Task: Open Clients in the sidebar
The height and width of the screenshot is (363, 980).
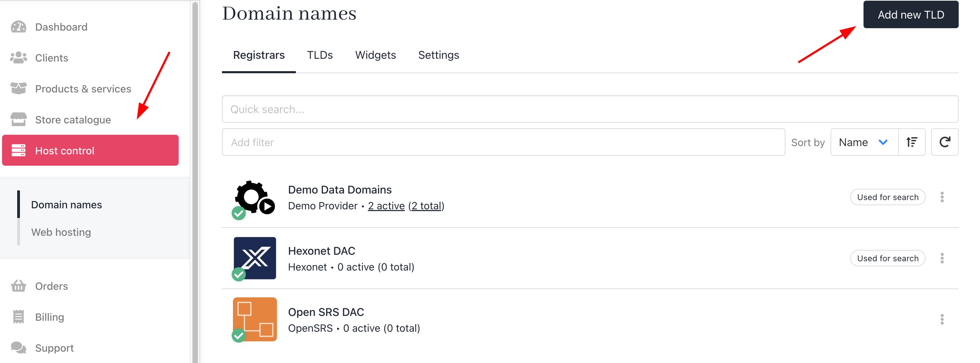Action: click(x=51, y=58)
